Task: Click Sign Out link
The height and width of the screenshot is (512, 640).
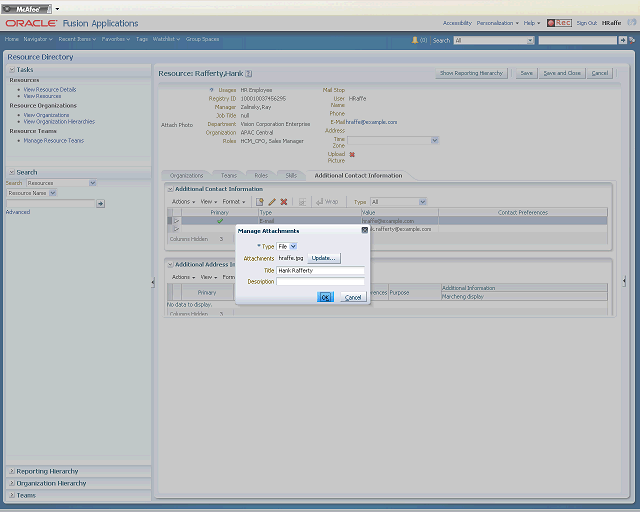Action: click(587, 23)
